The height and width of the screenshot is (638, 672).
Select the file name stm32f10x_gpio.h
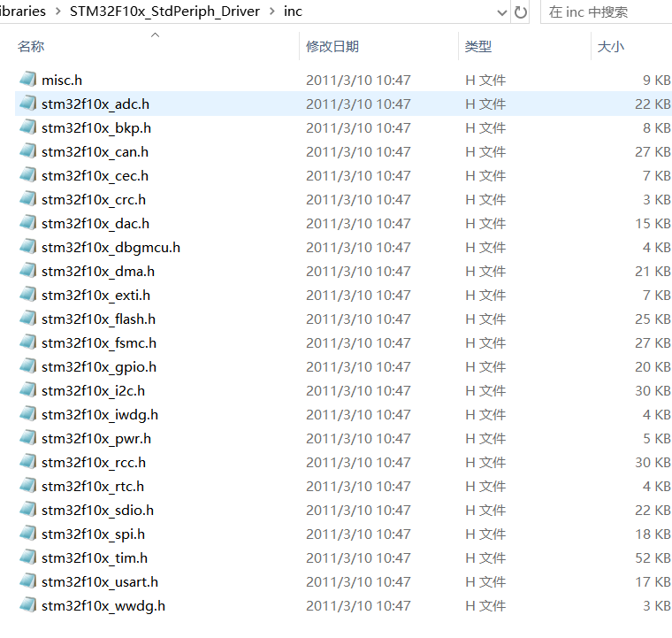98,367
